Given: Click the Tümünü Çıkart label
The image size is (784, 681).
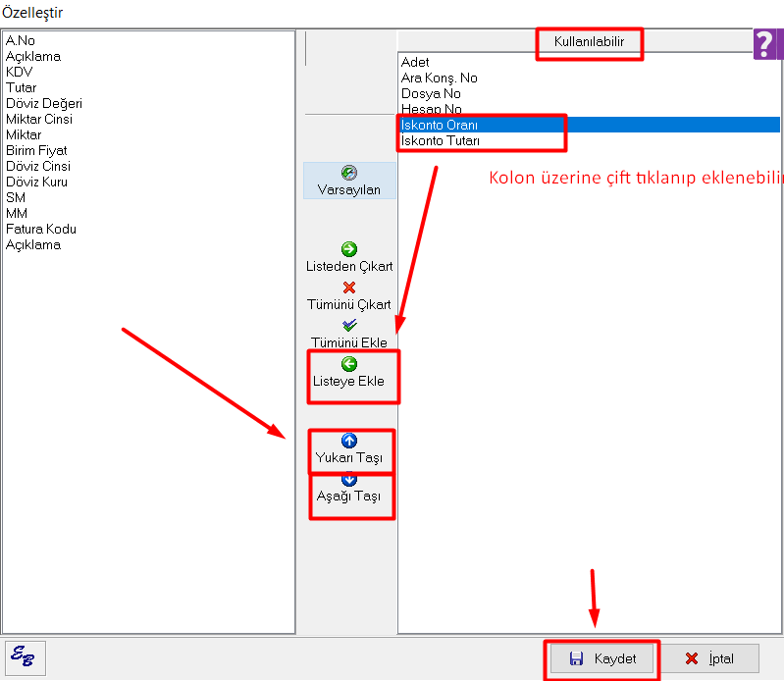Looking at the screenshot, I should click(x=349, y=304).
